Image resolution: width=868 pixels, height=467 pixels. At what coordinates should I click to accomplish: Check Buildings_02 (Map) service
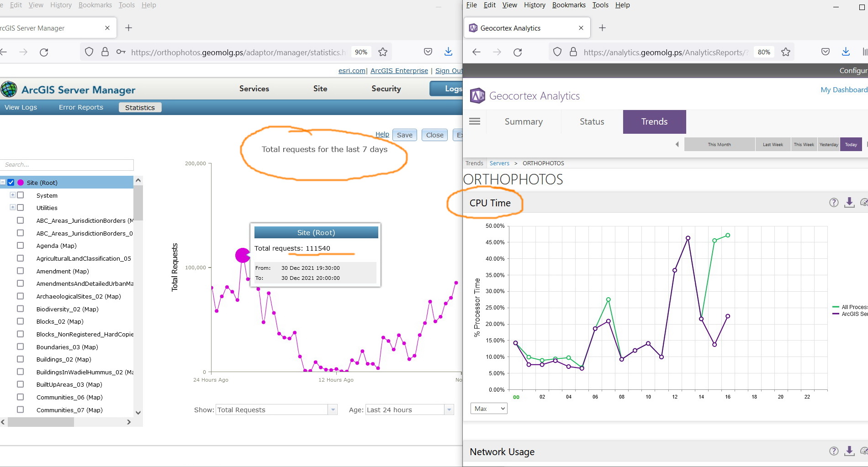21,359
